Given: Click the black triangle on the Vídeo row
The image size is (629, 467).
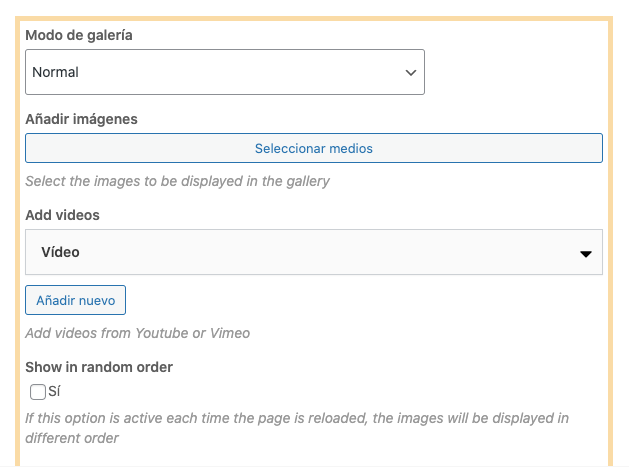Looking at the screenshot, I should (586, 254).
